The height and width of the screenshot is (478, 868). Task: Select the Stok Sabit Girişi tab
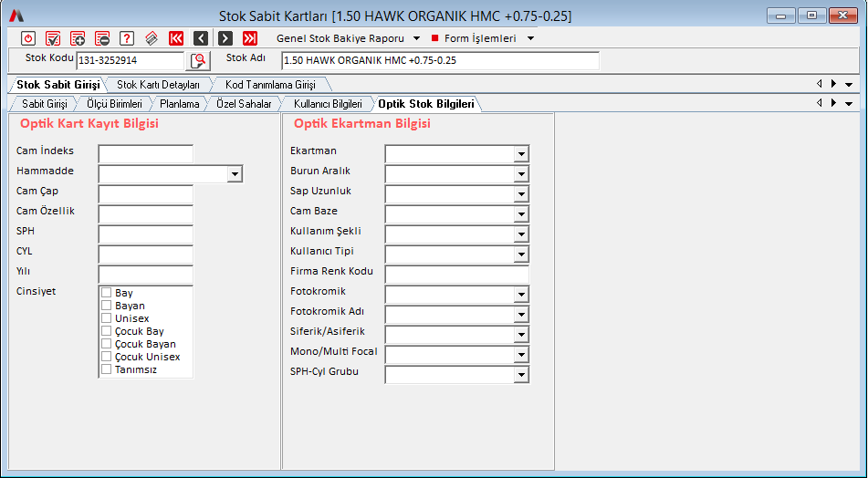pyautogui.click(x=58, y=85)
